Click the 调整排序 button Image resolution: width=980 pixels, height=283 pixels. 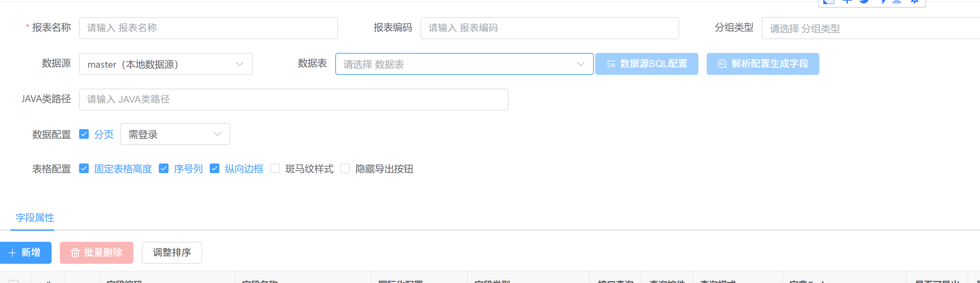click(x=172, y=253)
